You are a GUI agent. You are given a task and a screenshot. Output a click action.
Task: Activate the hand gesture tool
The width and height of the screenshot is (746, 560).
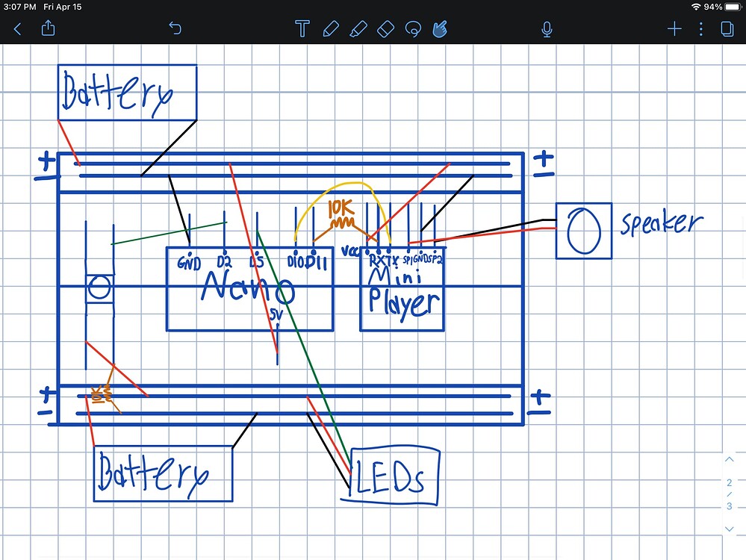pos(440,28)
